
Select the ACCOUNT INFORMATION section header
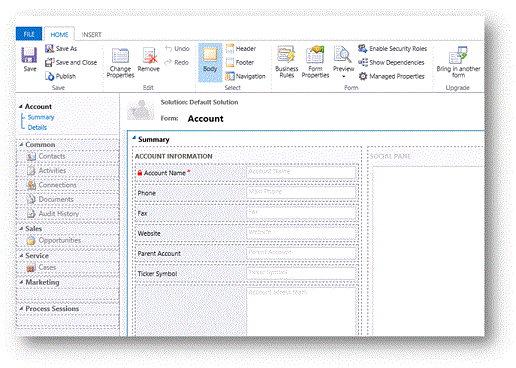173,156
